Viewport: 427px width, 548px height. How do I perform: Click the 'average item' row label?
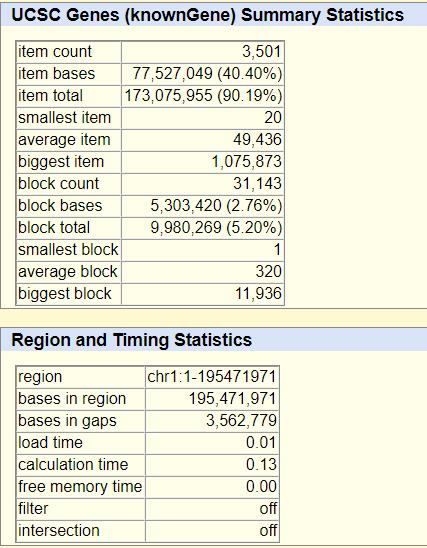coord(64,140)
